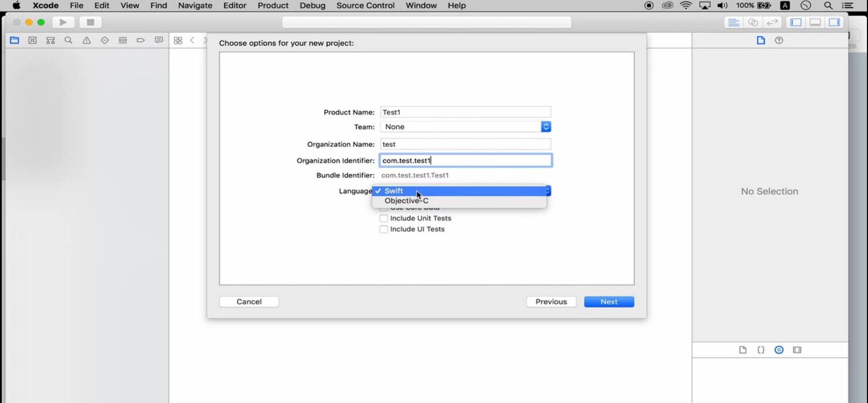This screenshot has height=403, width=868.
Task: Open the Issue navigator warning icon
Action: click(86, 40)
